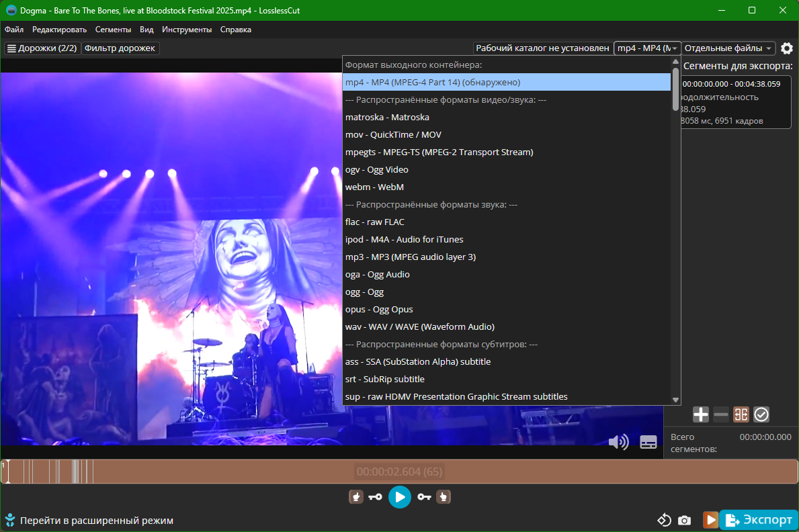
Task: Select matroska - Matroska format
Action: click(507, 117)
